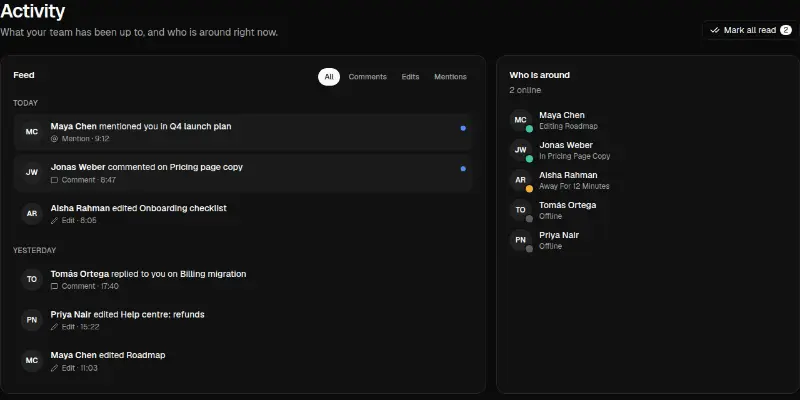Click the 2 online count text
Image resolution: width=800 pixels, height=400 pixels.
click(x=525, y=90)
